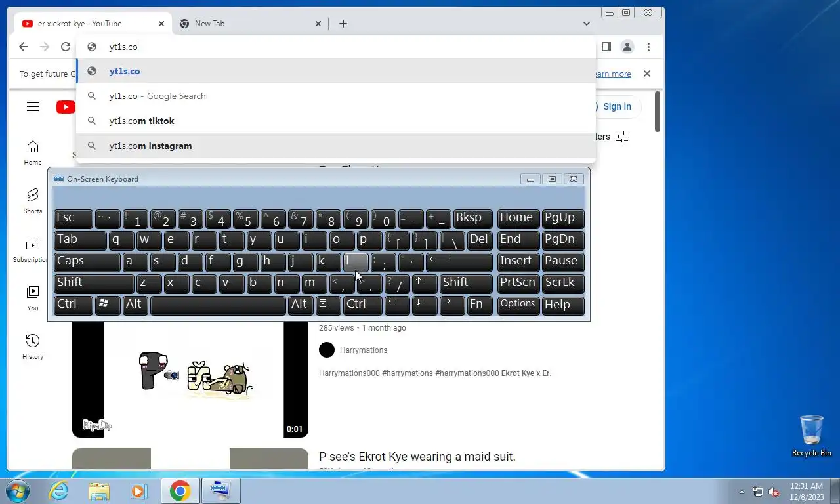This screenshot has width=840, height=504.
Task: Switch to the New Tab tab
Action: (x=251, y=24)
